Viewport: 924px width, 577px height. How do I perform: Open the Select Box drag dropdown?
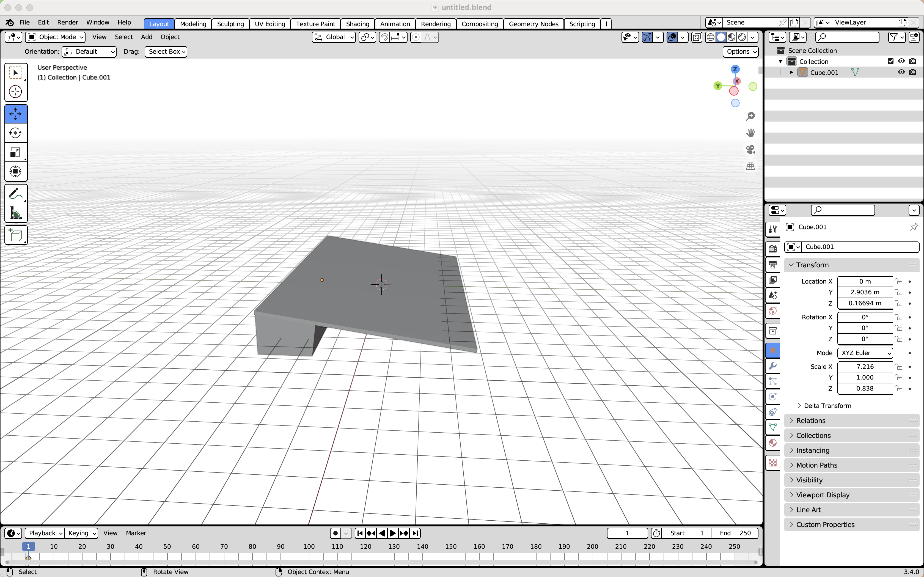pos(166,51)
